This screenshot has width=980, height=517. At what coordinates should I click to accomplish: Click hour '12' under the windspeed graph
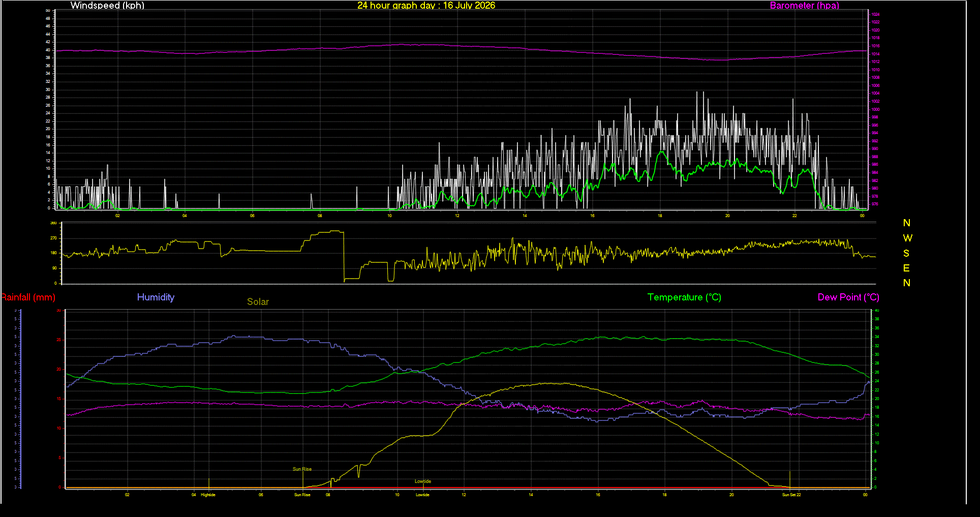tap(457, 216)
